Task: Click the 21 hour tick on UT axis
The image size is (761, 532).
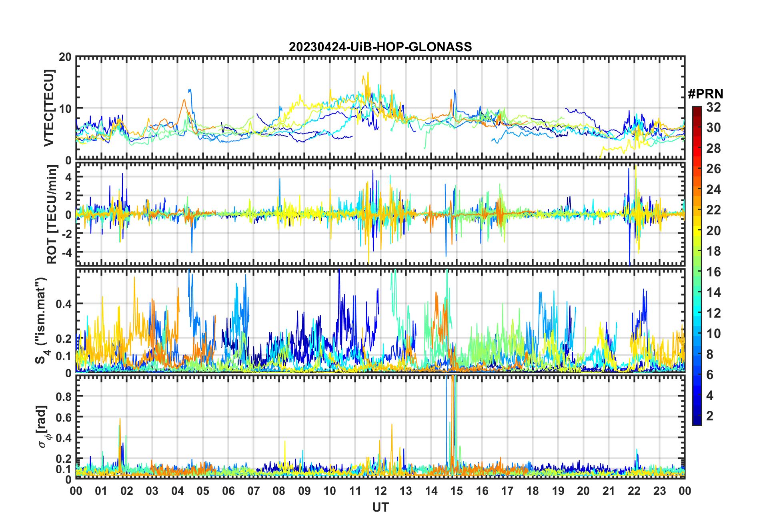Action: (609, 491)
